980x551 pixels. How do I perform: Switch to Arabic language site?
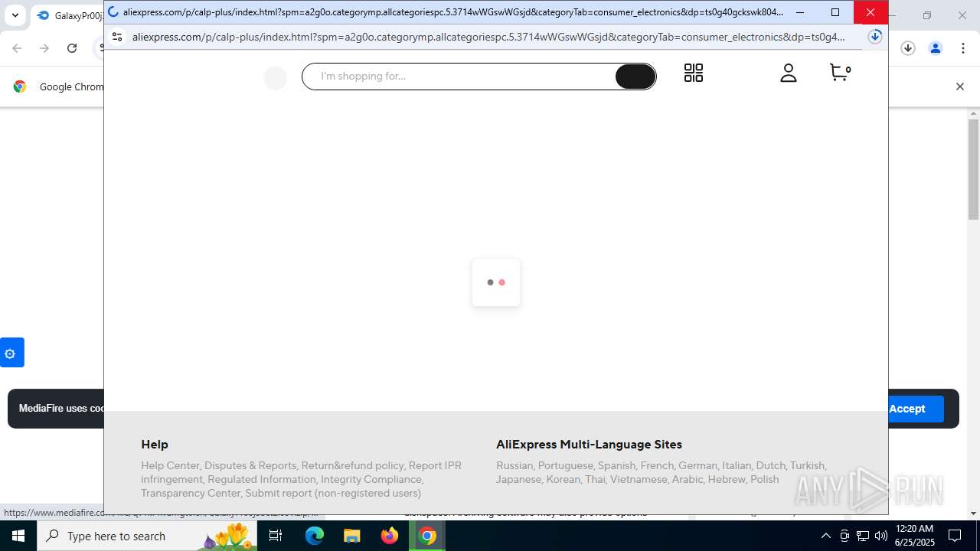(688, 479)
